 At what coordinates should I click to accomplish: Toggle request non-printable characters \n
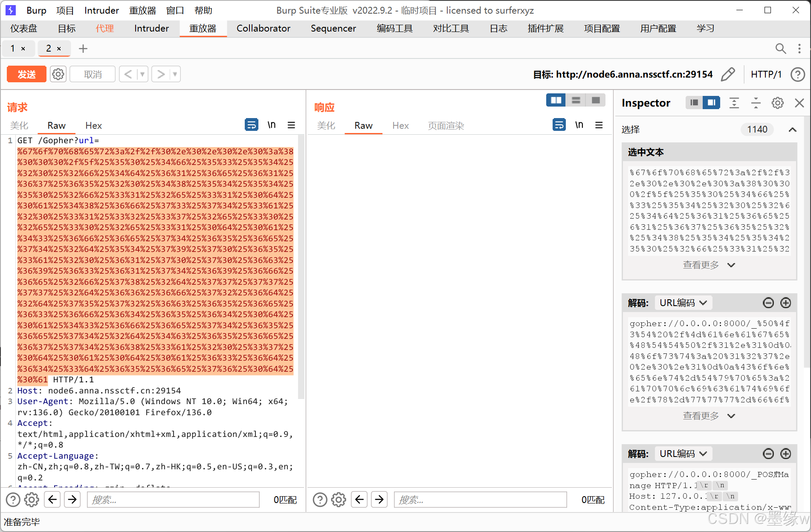click(x=272, y=125)
